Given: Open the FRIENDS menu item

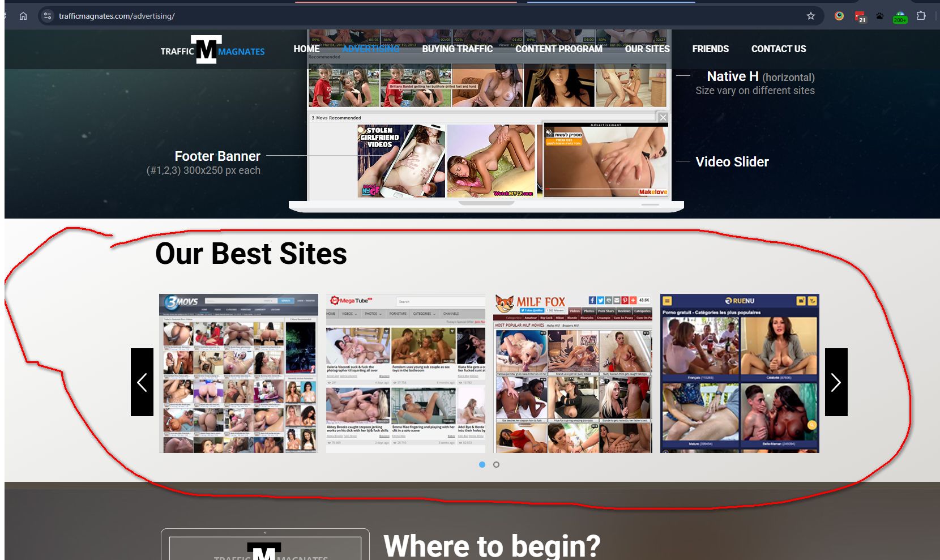Looking at the screenshot, I should click(x=711, y=49).
